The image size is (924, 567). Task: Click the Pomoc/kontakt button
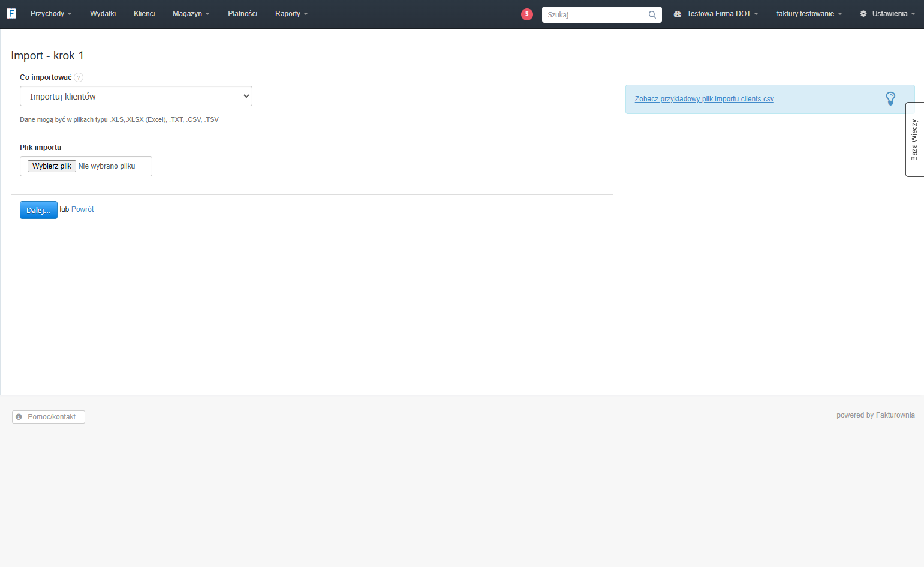click(x=49, y=417)
